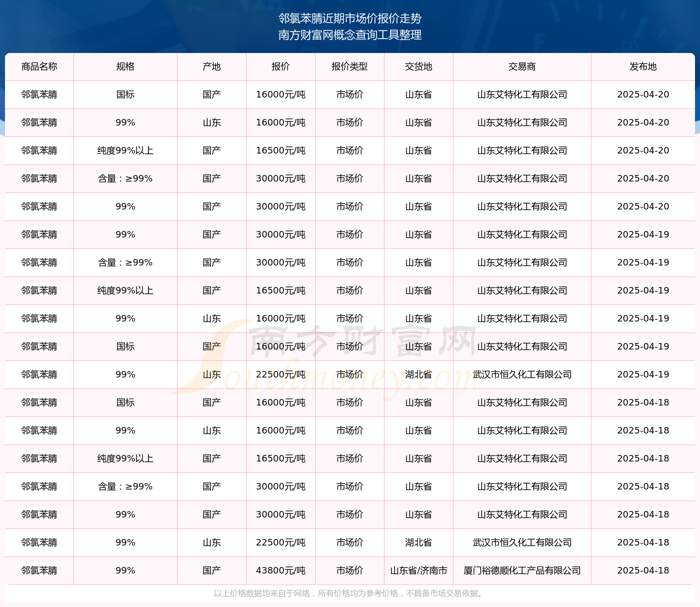
Task: Click 山东 origin in the 16000元/吨 2025-04-18 row
Action: click(212, 430)
